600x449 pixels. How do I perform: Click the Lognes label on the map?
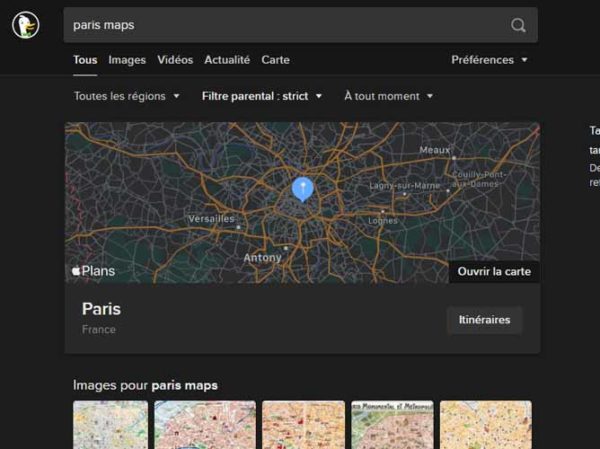(383, 221)
